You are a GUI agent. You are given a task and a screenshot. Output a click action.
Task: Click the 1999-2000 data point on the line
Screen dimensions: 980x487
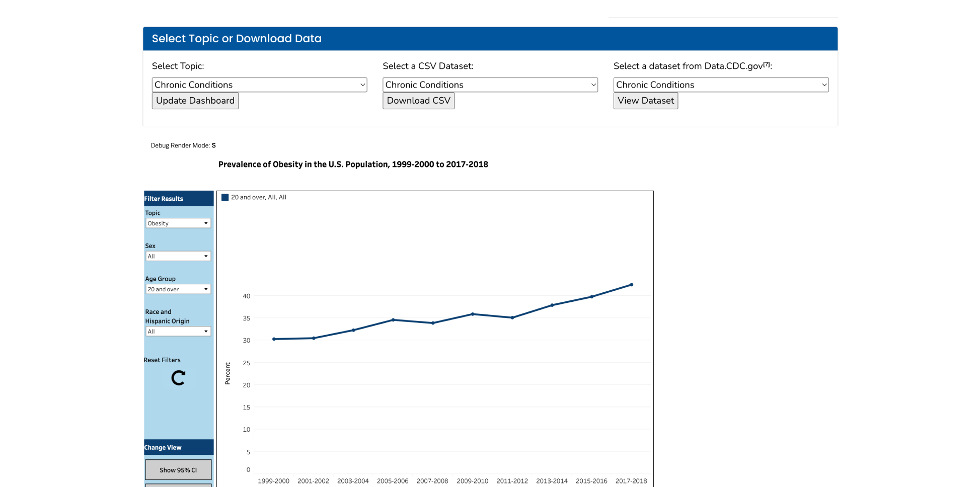274,339
